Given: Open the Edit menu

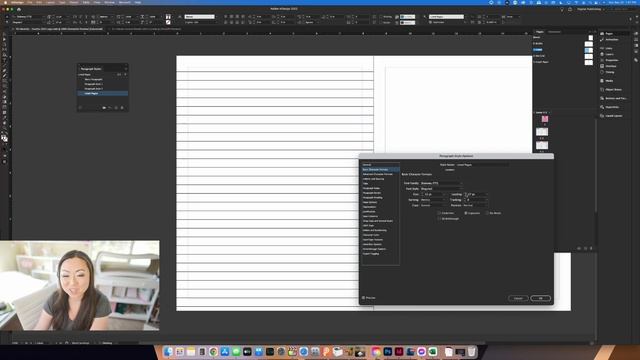Looking at the screenshot, I should pyautogui.click(x=39, y=2).
